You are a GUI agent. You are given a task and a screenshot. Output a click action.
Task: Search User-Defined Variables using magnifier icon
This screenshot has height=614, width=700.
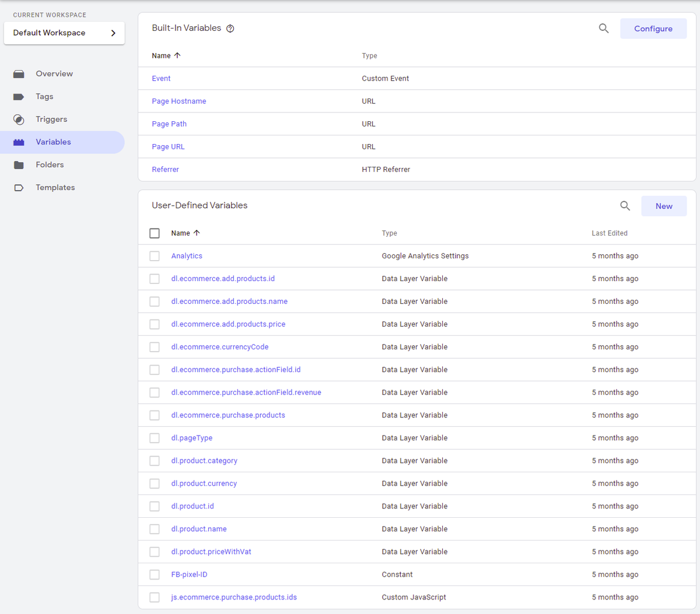tap(625, 206)
